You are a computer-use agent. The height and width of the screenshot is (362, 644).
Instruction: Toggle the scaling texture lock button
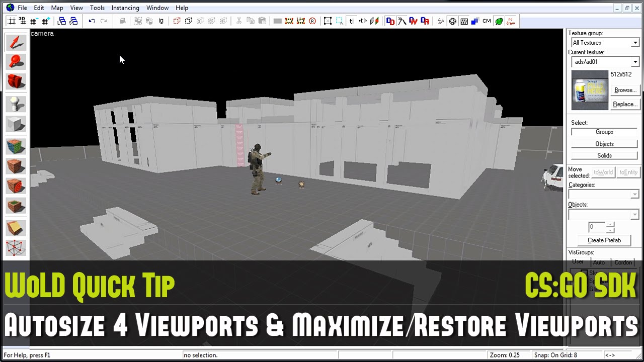point(363,21)
